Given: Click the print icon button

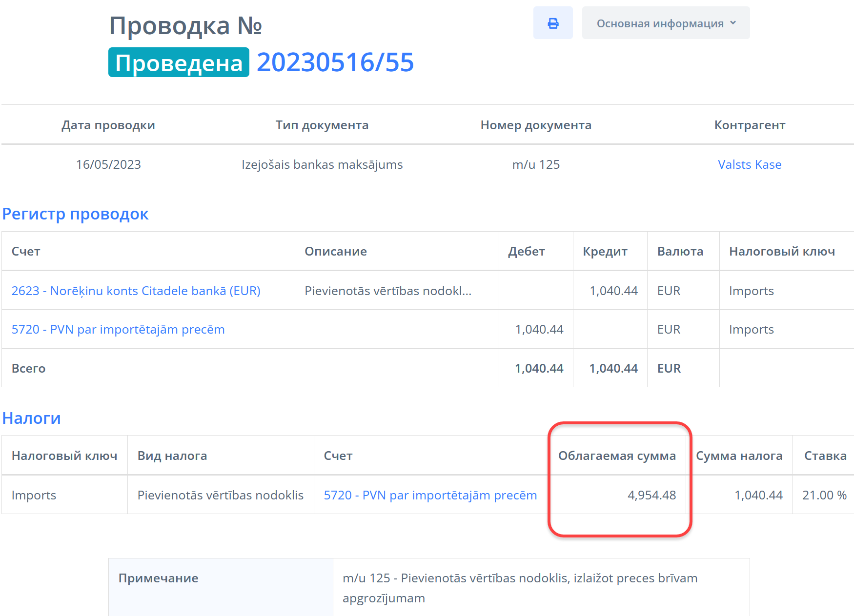Looking at the screenshot, I should point(552,23).
